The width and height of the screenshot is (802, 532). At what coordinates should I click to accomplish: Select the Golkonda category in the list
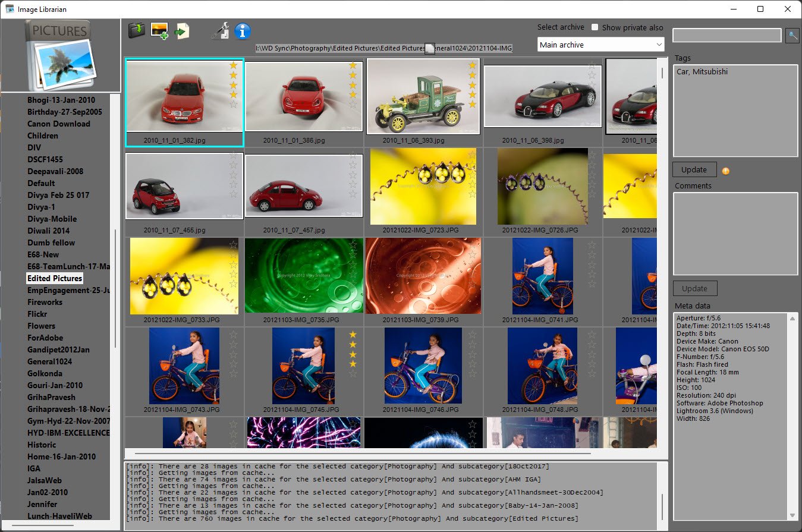tap(45, 373)
